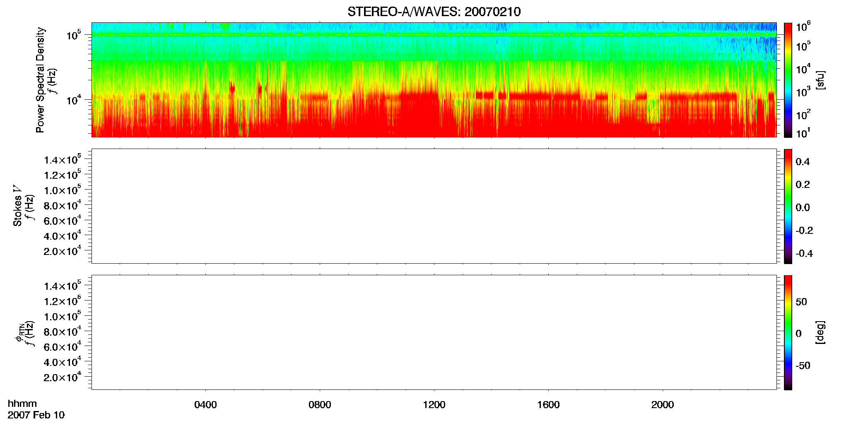Click the 0800 time tick label
The width and height of the screenshot is (868, 447).
(x=320, y=405)
